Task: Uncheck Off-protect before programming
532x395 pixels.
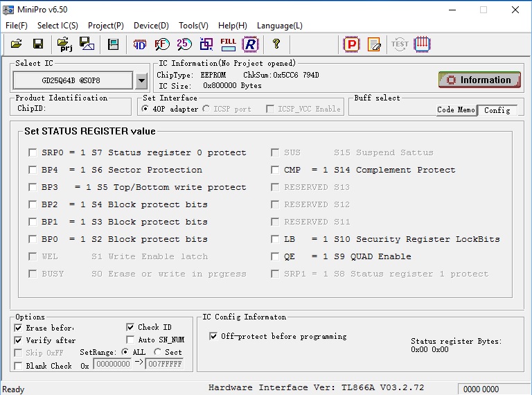Action: pyautogui.click(x=213, y=336)
